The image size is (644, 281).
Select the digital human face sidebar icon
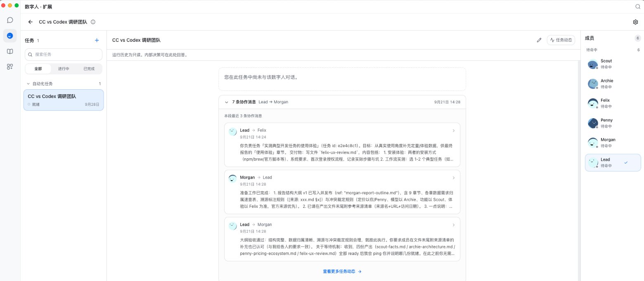click(x=10, y=36)
